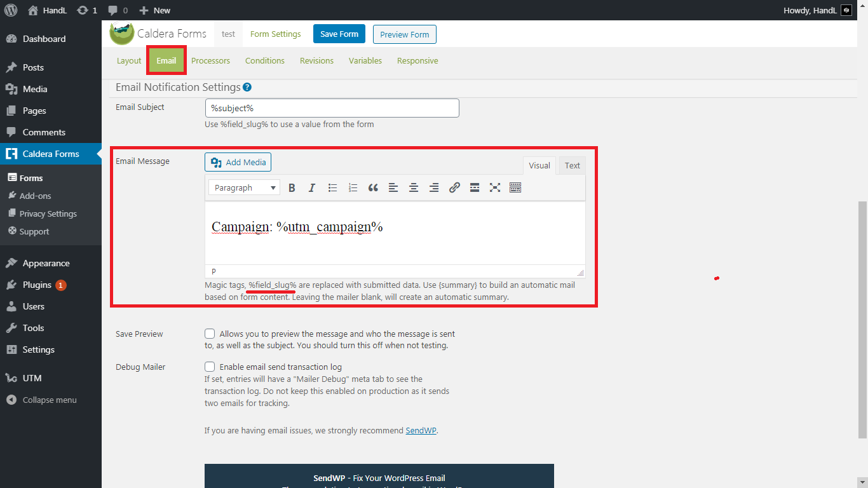
Task: Enable email send transaction log
Action: [210, 367]
